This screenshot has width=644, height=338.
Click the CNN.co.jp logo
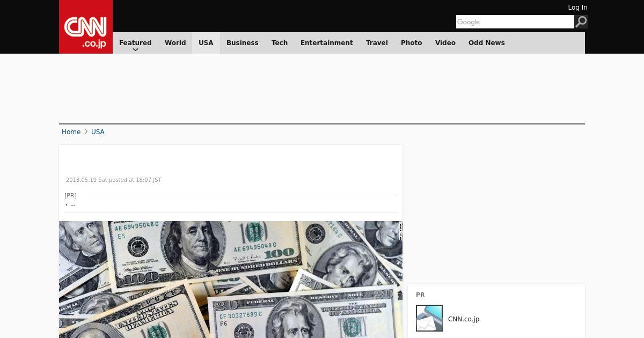[86, 27]
